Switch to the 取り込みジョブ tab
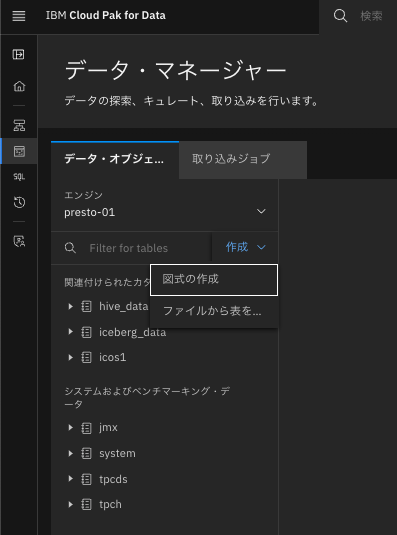The width and height of the screenshot is (397, 535). 243,159
